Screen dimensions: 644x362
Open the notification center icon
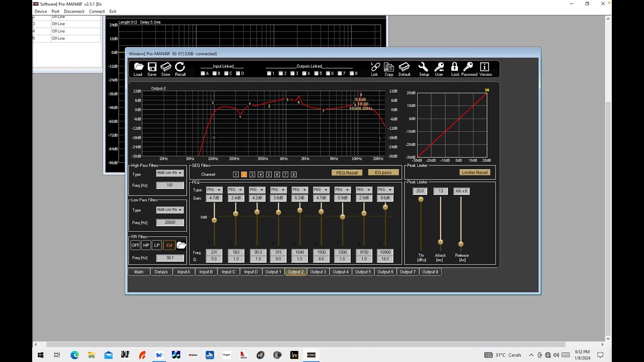pos(601,355)
